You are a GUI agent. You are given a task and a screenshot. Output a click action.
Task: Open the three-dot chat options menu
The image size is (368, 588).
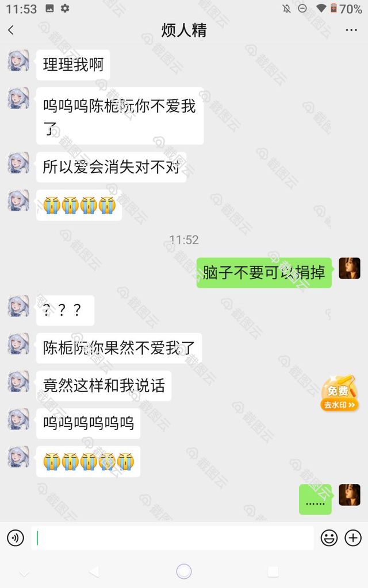(x=351, y=30)
